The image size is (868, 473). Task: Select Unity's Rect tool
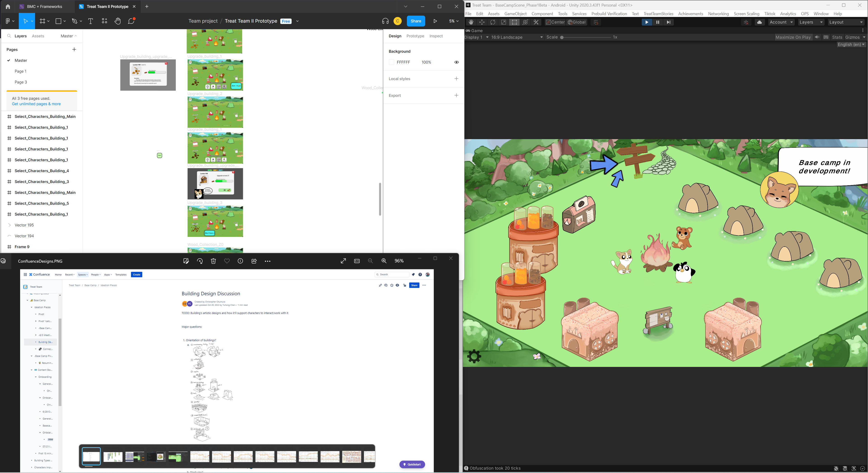click(x=514, y=22)
